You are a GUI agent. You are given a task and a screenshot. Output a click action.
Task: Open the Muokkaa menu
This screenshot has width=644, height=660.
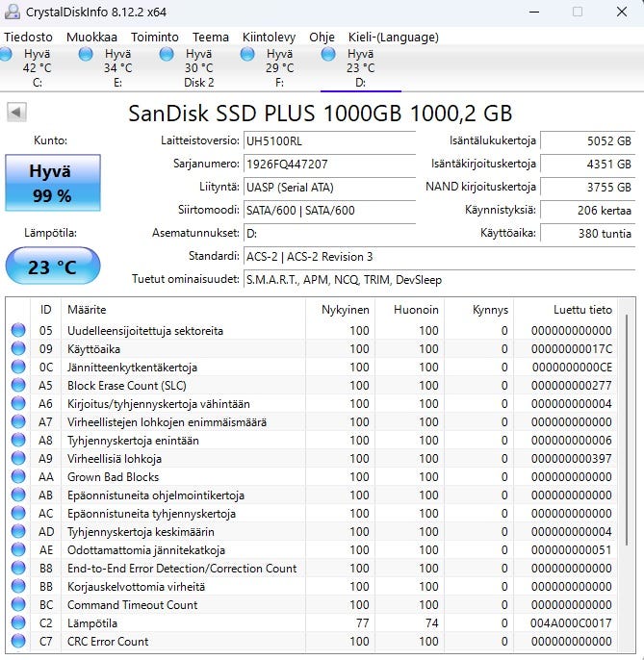tap(92, 37)
